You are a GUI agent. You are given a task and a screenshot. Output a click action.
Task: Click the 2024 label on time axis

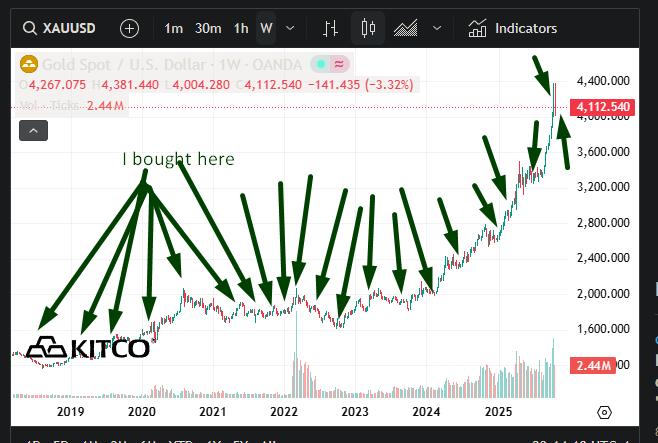coord(426,412)
